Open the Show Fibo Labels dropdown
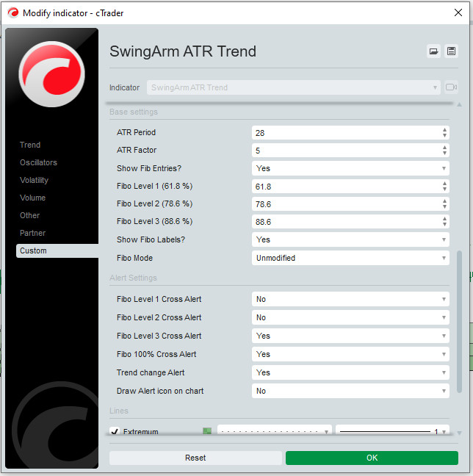The width and height of the screenshot is (473, 476). click(x=350, y=239)
